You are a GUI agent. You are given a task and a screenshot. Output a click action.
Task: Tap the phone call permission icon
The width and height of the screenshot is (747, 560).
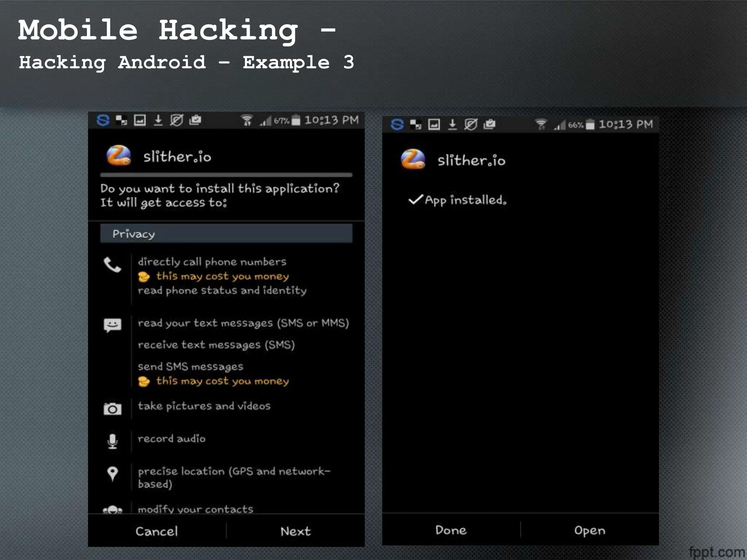[x=112, y=265]
